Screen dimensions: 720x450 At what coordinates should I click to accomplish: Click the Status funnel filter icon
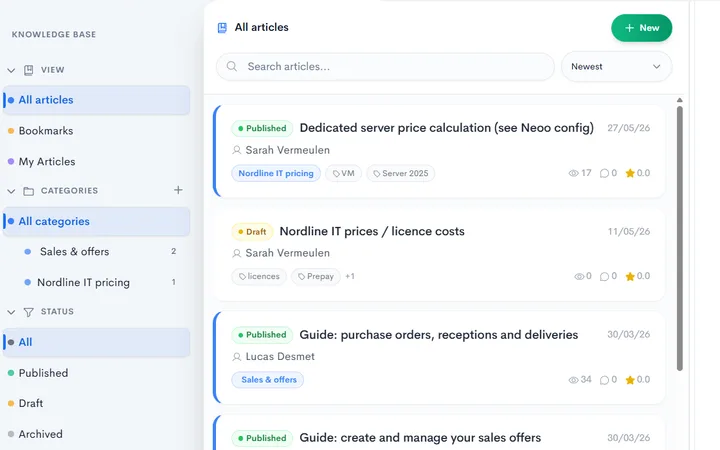[28, 312]
